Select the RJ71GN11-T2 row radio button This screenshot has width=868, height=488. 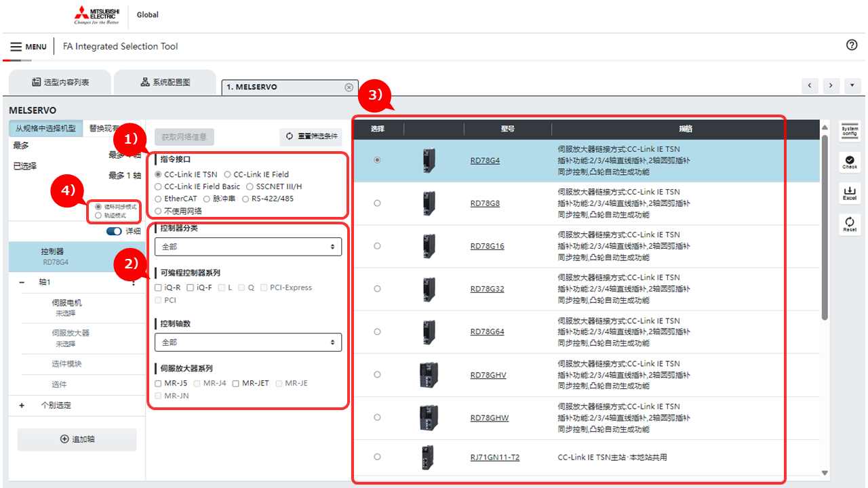pos(378,457)
